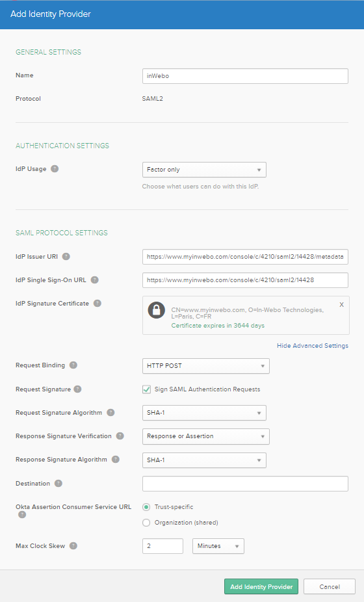Viewport: 364px width, 602px height.
Task: Click the help icon beside IdP Issuer URI
Action: pos(66,256)
